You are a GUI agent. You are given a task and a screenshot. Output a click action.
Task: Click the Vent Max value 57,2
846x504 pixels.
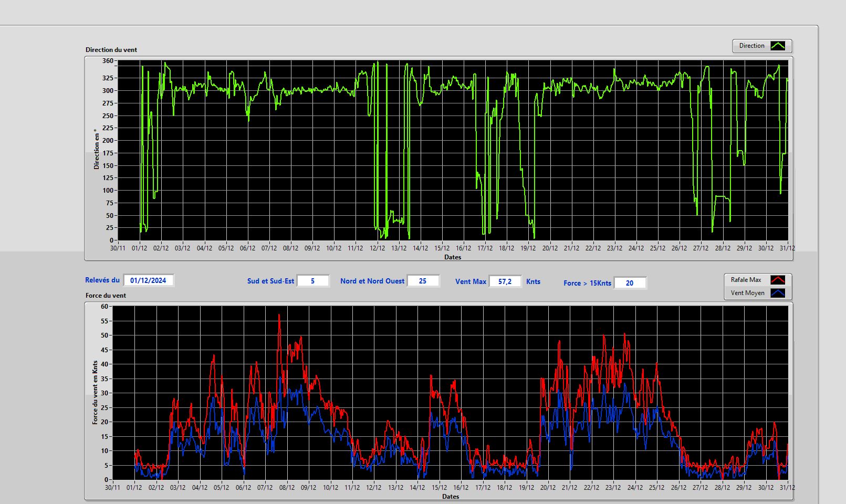pos(505,281)
